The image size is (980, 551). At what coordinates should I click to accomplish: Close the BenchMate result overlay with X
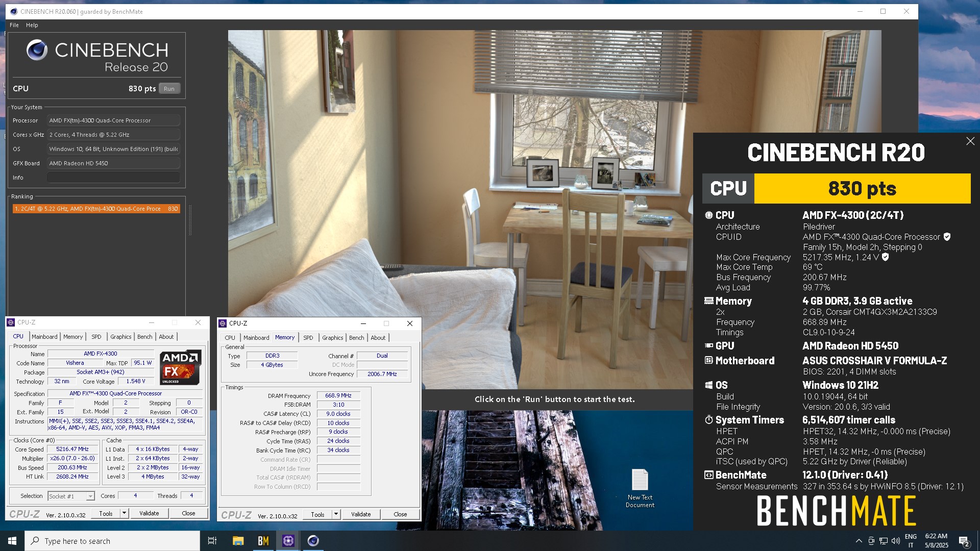(x=970, y=141)
